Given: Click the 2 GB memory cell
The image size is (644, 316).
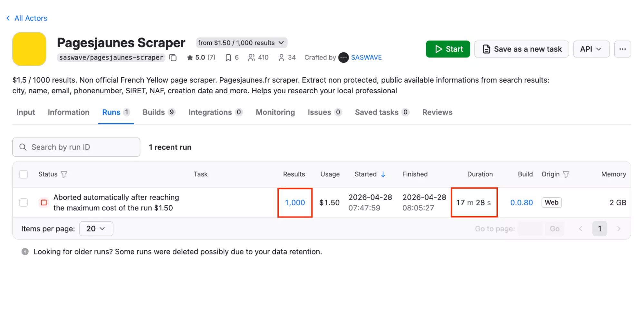Looking at the screenshot, I should [618, 203].
